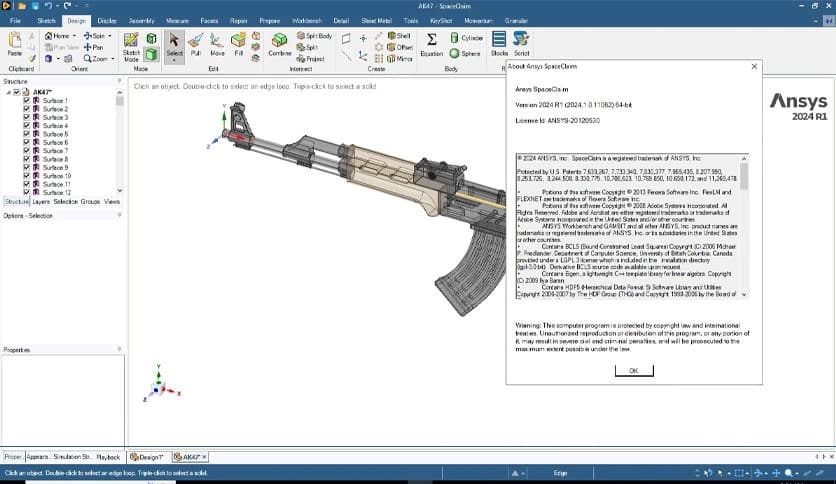
Task: Switch to the Sketch ribbon tab
Action: [x=46, y=21]
